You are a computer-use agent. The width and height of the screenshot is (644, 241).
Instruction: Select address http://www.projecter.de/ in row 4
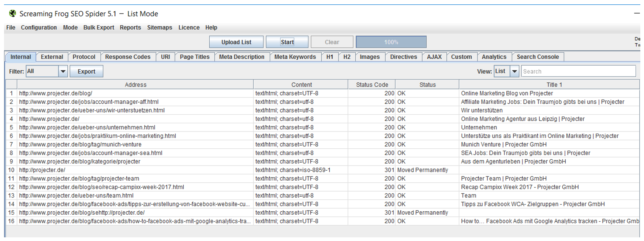tap(49, 119)
